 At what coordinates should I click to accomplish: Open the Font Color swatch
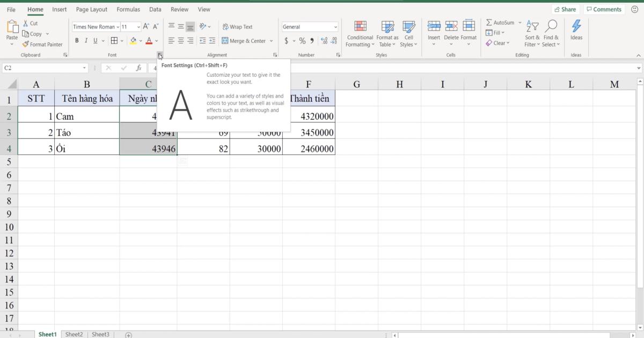[149, 40]
